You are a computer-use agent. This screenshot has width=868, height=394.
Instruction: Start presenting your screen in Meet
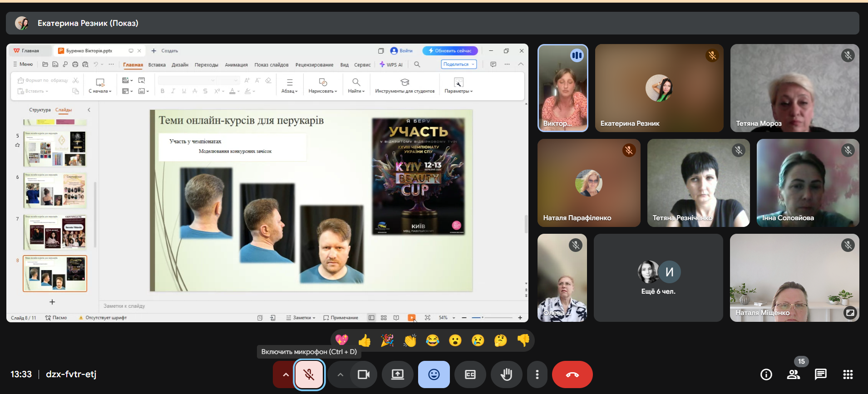(x=398, y=374)
